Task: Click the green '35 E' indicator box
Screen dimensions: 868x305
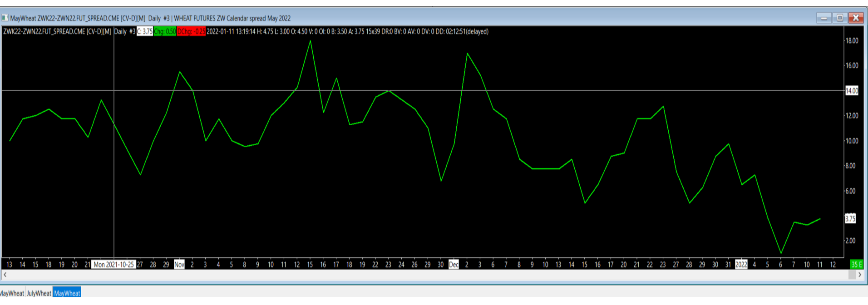Action: [857, 265]
